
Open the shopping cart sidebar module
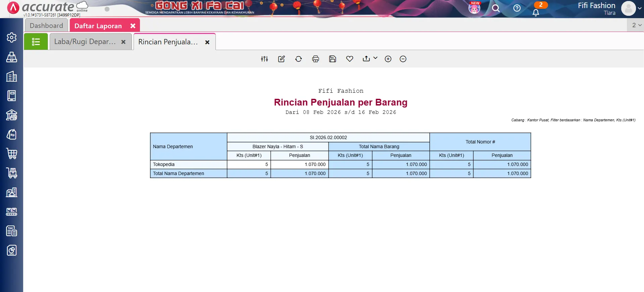(x=12, y=154)
